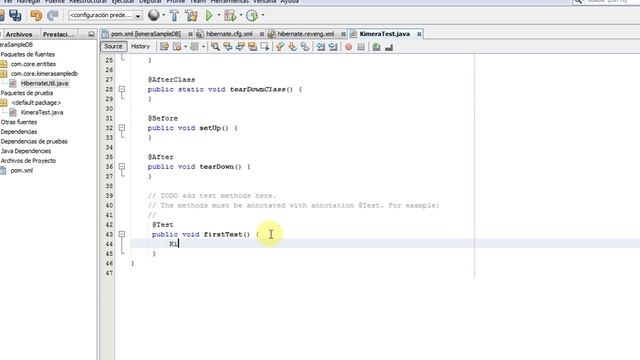Open the project configuration combo box

(x=105, y=16)
